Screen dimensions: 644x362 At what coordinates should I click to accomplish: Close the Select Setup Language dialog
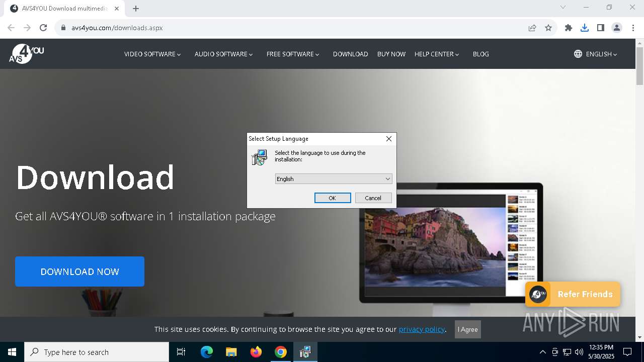(389, 139)
